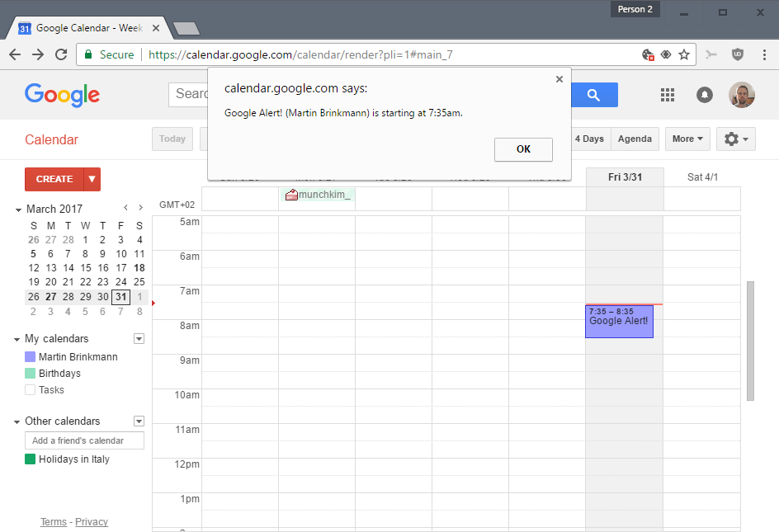779x532 pixels.
Task: Toggle the Holidays in Italy calendar swatch
Action: (x=30, y=459)
